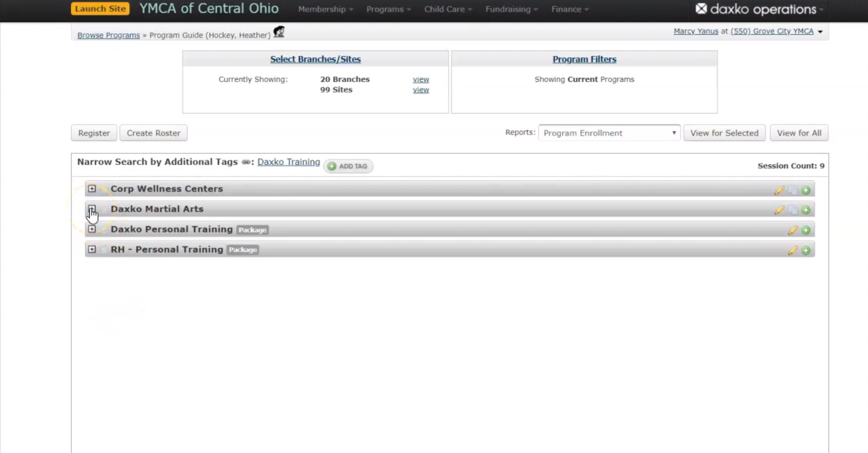Edit Daxko Personal Training with pencil icon
This screenshot has width=868, height=453.
(793, 230)
